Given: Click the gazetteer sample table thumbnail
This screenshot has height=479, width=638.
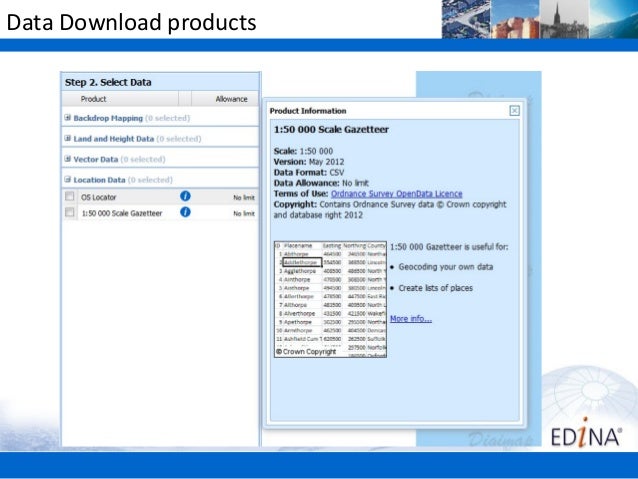Looking at the screenshot, I should point(330,300).
